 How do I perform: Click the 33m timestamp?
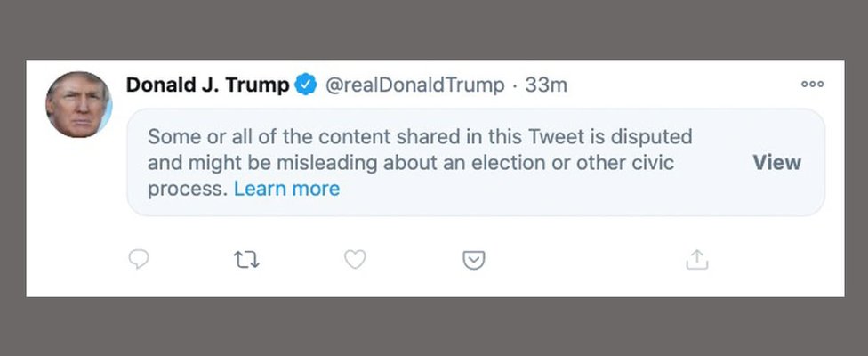(x=546, y=85)
